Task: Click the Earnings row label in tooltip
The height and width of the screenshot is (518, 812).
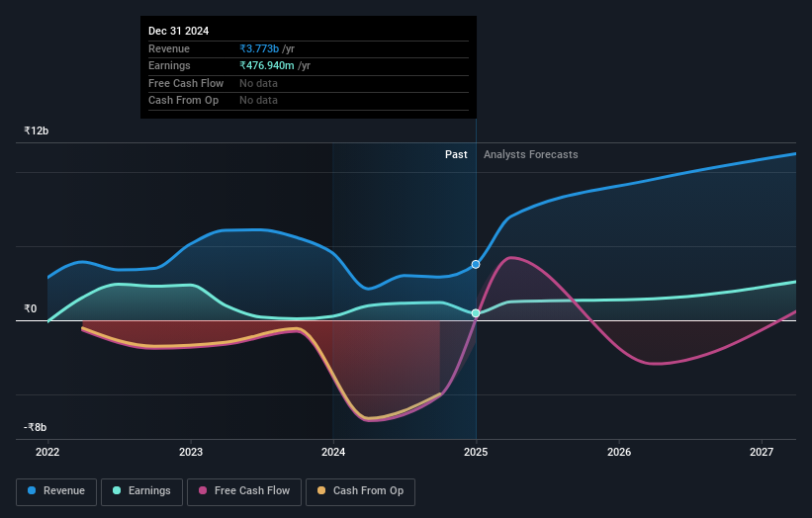Action: click(169, 65)
